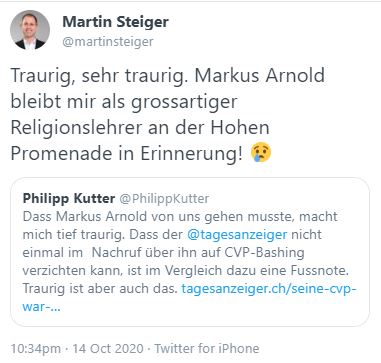Open the Martin Steiger display name

tap(116, 22)
